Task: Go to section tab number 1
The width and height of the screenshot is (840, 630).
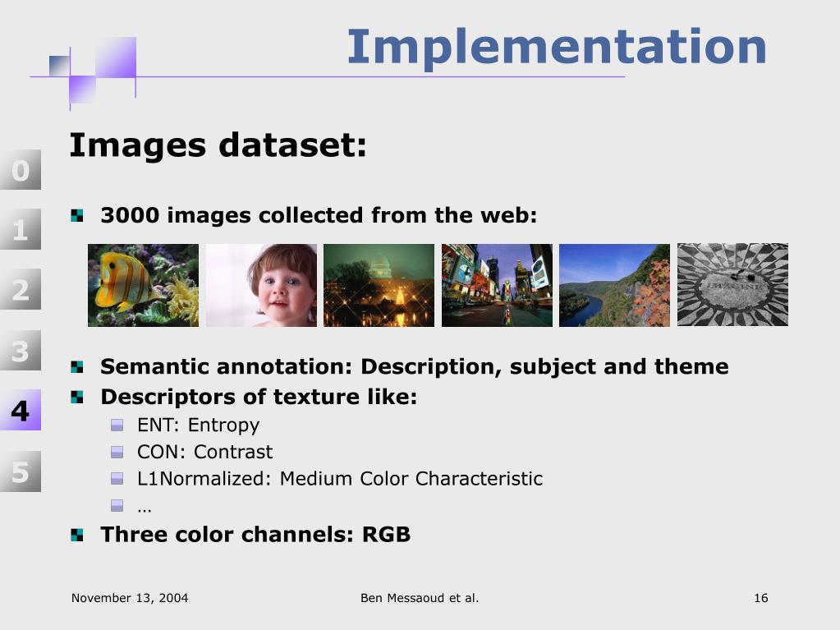Action: 20,230
